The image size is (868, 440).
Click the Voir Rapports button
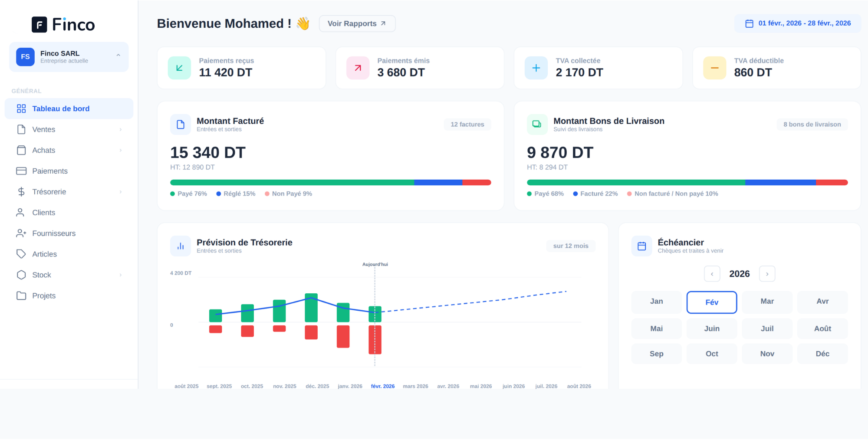[357, 23]
